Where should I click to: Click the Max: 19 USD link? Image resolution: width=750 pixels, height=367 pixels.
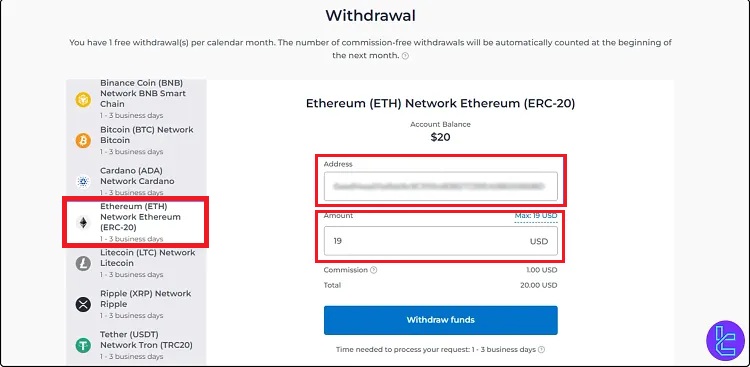click(536, 216)
